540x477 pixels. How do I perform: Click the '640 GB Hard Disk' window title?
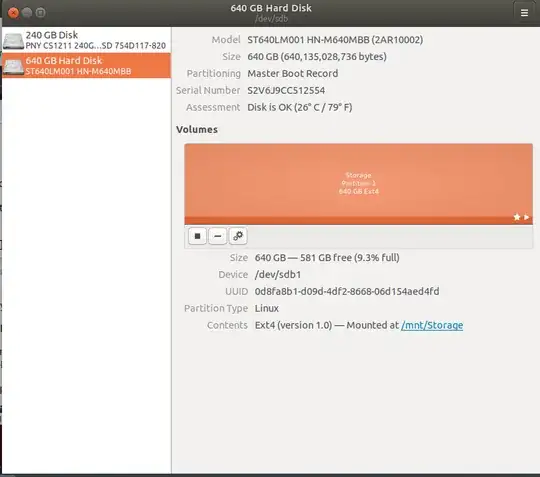click(x=271, y=8)
